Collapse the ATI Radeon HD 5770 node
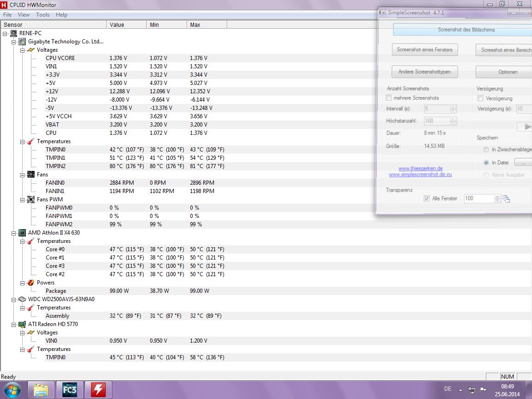The image size is (532, 399). pos(13,325)
